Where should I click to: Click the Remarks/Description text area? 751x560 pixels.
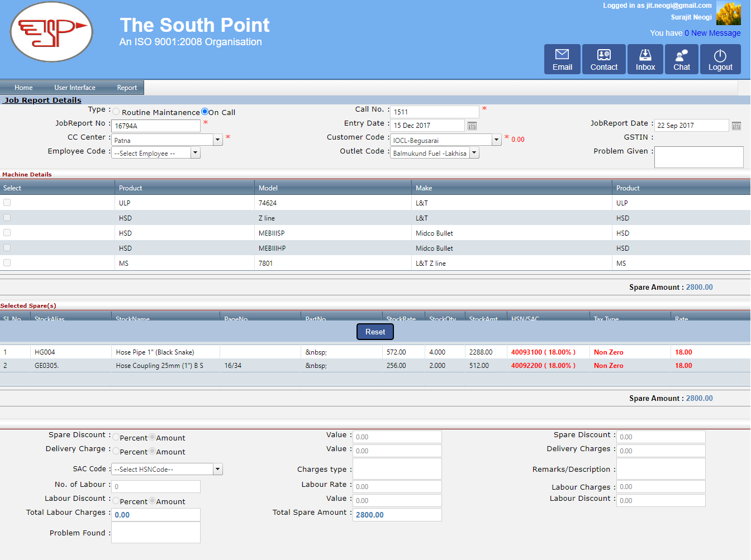[661, 468]
